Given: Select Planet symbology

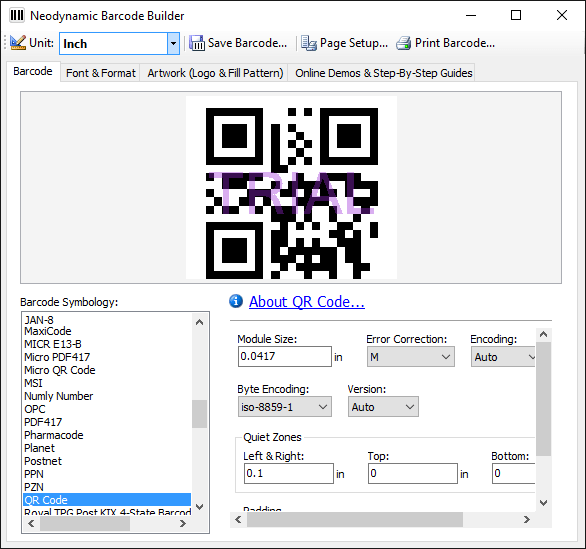Looking at the screenshot, I should pos(107,448).
